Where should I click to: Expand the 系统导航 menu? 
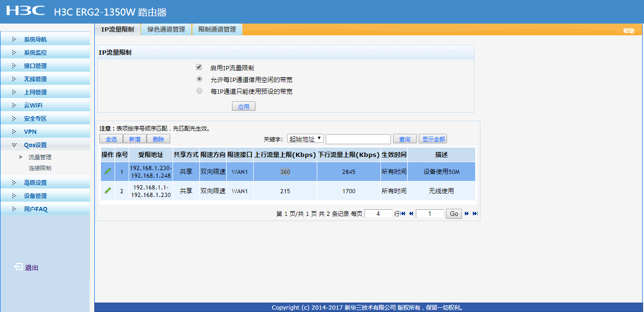pos(45,39)
